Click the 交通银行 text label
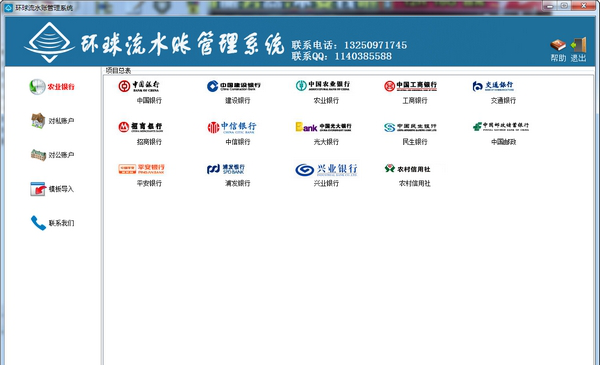600x379 pixels. pyautogui.click(x=503, y=101)
